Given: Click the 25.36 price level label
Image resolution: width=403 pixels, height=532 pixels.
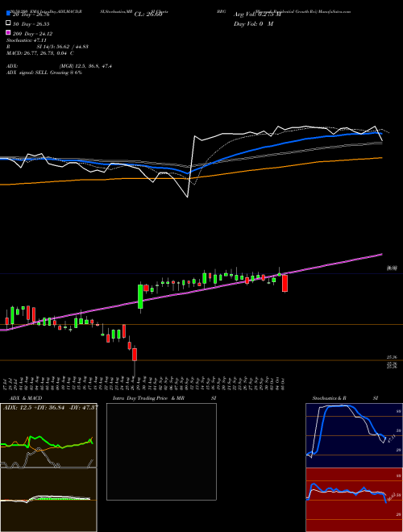Looking at the screenshot, I should coord(393,357).
